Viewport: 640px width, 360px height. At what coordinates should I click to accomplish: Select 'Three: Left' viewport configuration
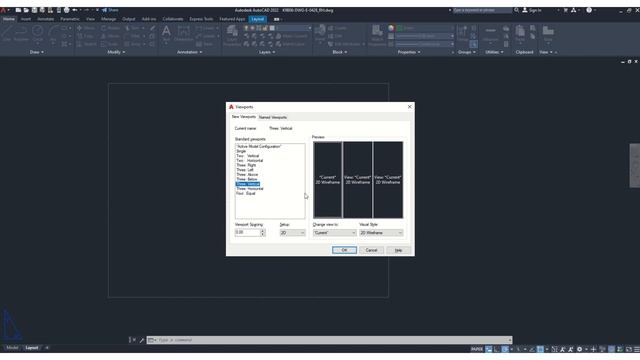coord(245,170)
